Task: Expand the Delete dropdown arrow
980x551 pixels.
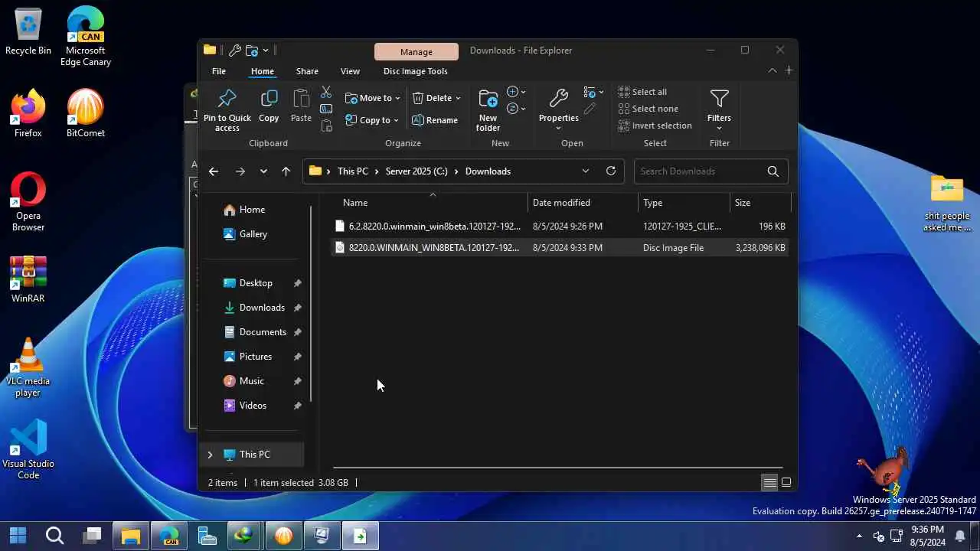Action: click(458, 98)
